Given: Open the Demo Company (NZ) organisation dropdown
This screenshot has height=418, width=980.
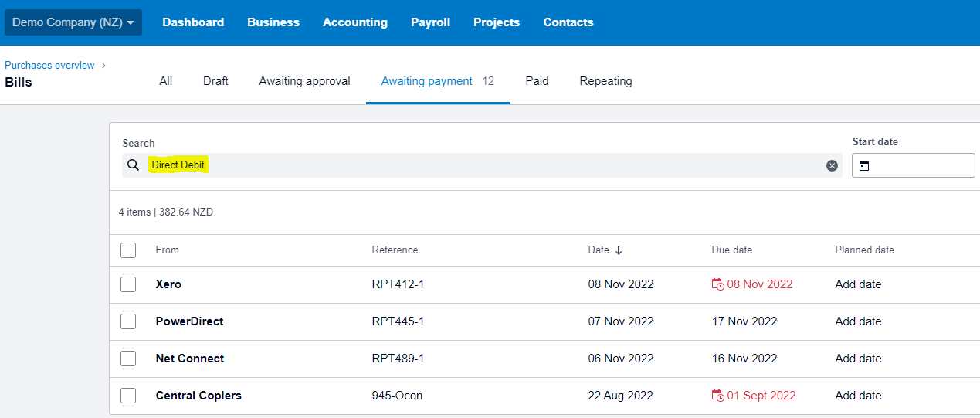Looking at the screenshot, I should click(x=73, y=22).
